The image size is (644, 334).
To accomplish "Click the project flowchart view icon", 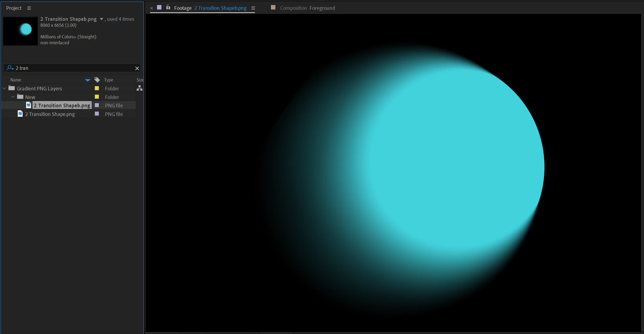I will (139, 88).
